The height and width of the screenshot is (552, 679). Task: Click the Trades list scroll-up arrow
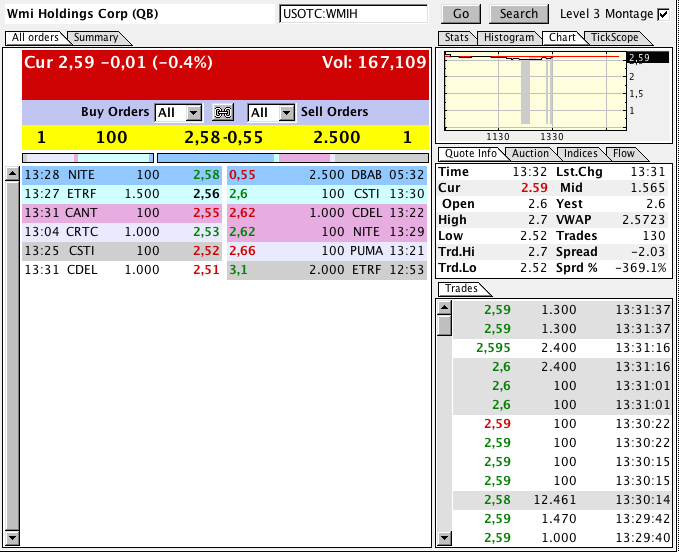(444, 307)
